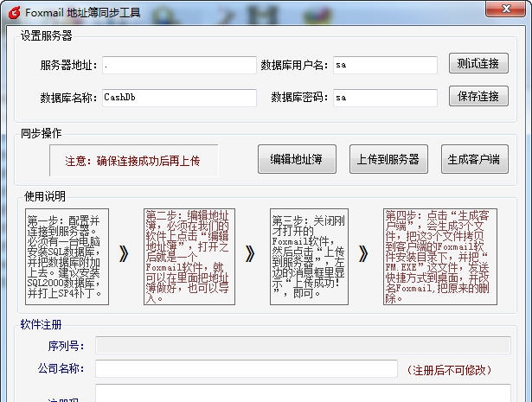The image size is (532, 402).
Task: Open the address book via 编辑地址簿
Action: click(x=297, y=159)
